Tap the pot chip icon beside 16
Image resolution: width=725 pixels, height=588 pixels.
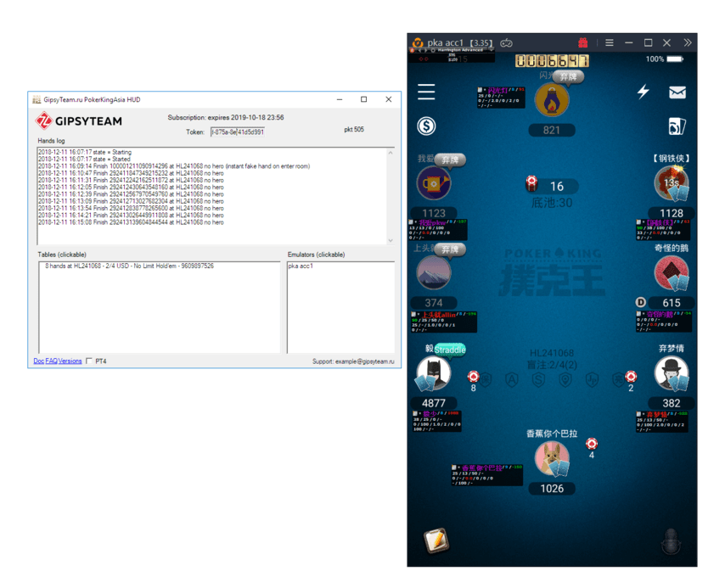tap(531, 183)
